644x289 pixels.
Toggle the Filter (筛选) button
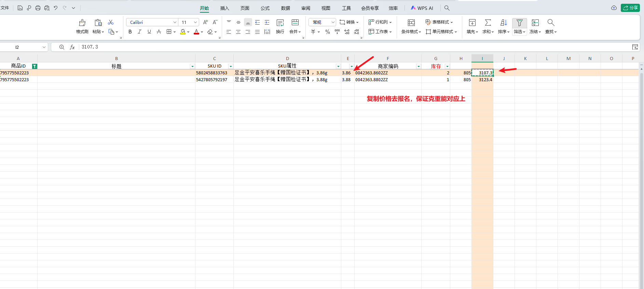[x=519, y=23]
